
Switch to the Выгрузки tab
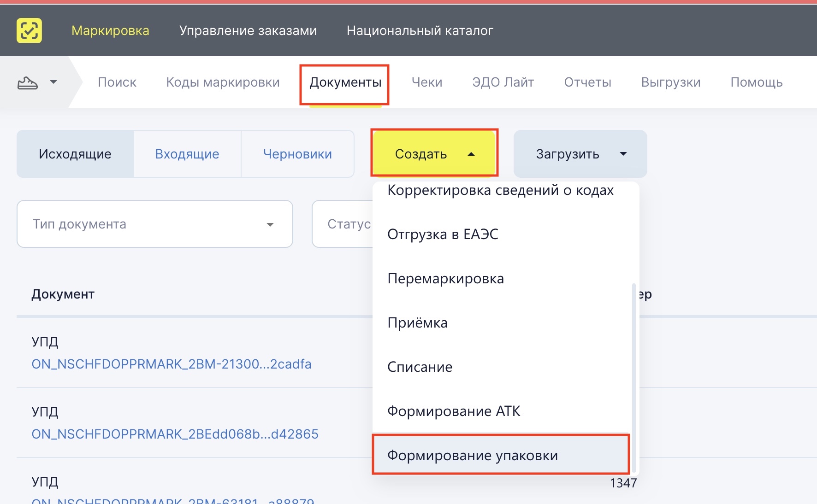tap(671, 82)
